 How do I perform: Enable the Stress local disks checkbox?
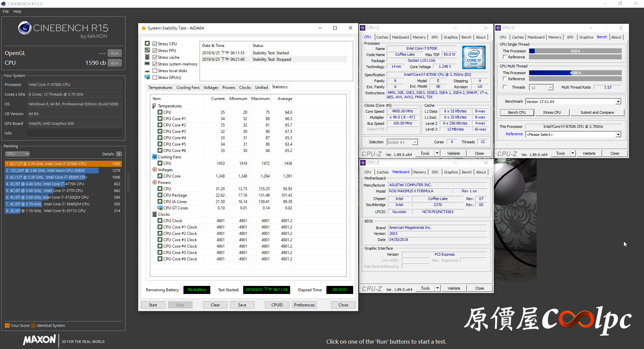pos(155,71)
